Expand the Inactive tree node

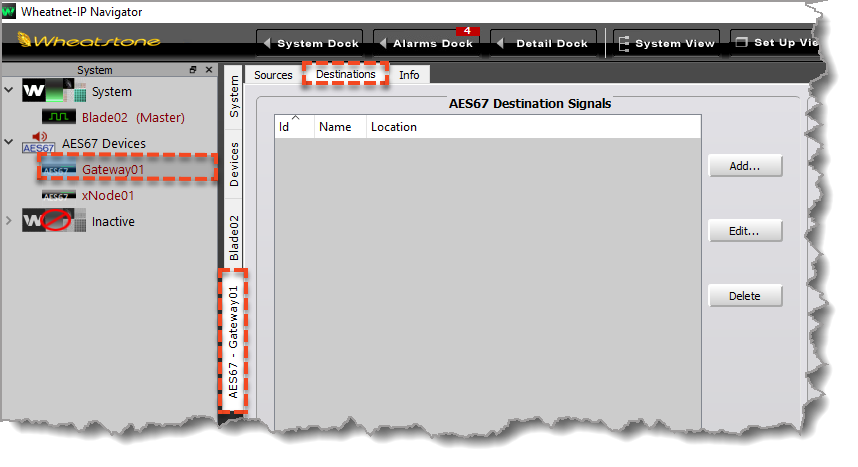(10, 221)
